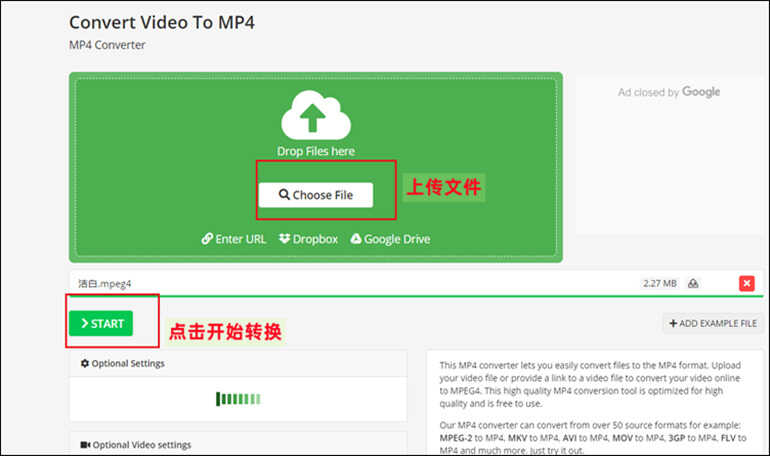Expand the Optional Settings panel header
The width and height of the screenshot is (770, 456).
tap(238, 363)
